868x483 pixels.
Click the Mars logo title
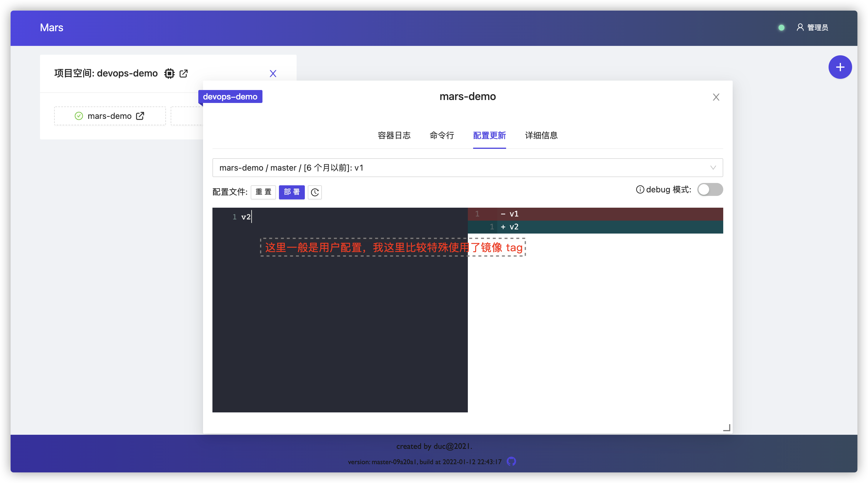click(51, 27)
